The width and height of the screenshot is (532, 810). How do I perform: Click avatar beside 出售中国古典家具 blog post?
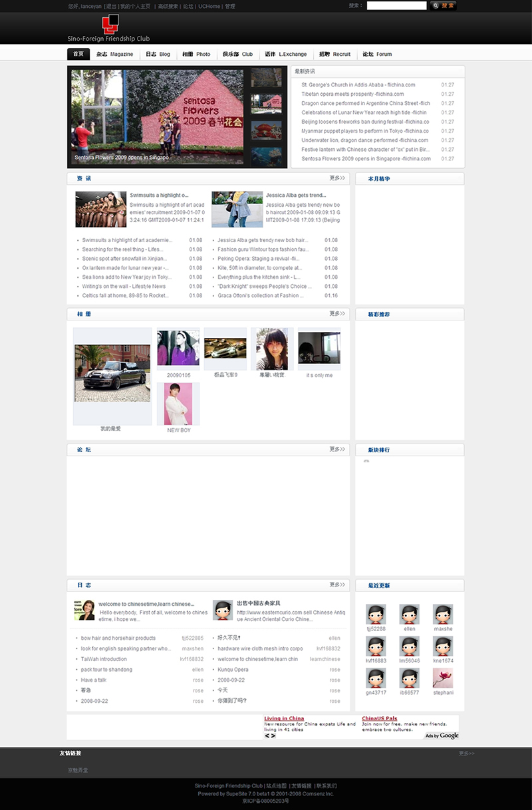point(222,610)
